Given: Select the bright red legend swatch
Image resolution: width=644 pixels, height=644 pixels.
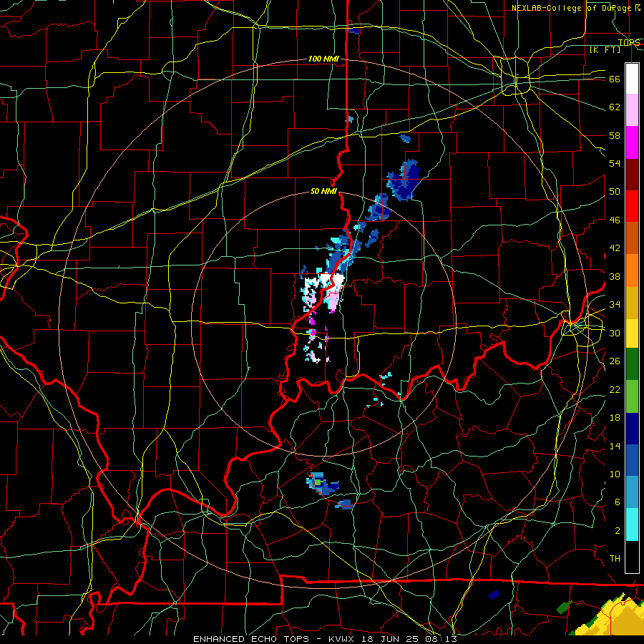Looking at the screenshot, I should pyautogui.click(x=632, y=206).
